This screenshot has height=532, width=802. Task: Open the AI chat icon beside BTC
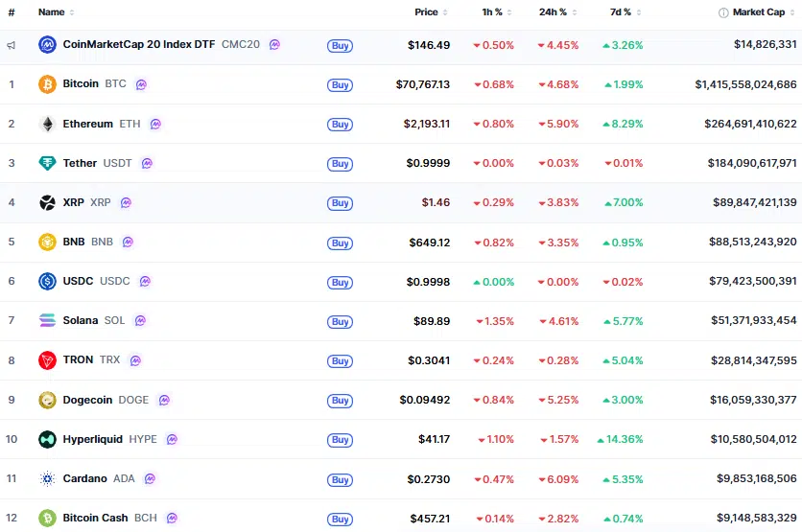[141, 84]
